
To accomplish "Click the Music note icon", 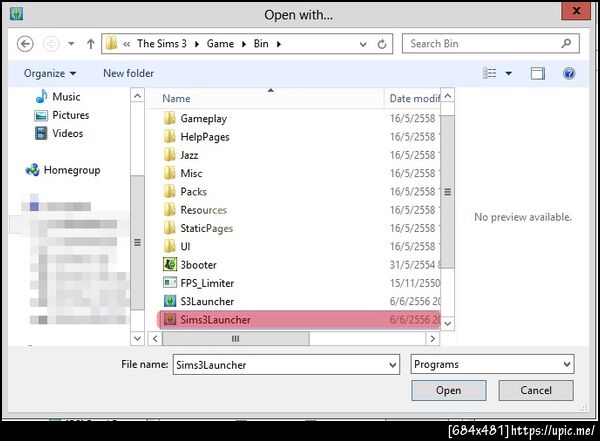I will [41, 96].
